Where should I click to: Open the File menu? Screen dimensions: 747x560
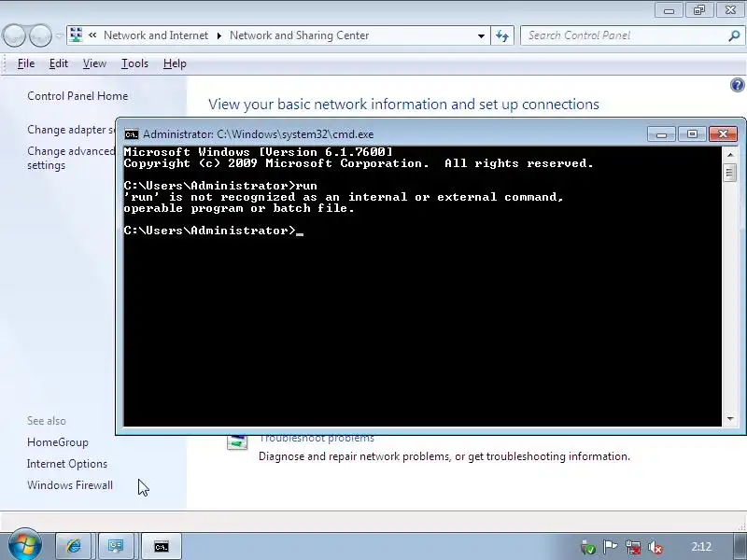tap(26, 63)
